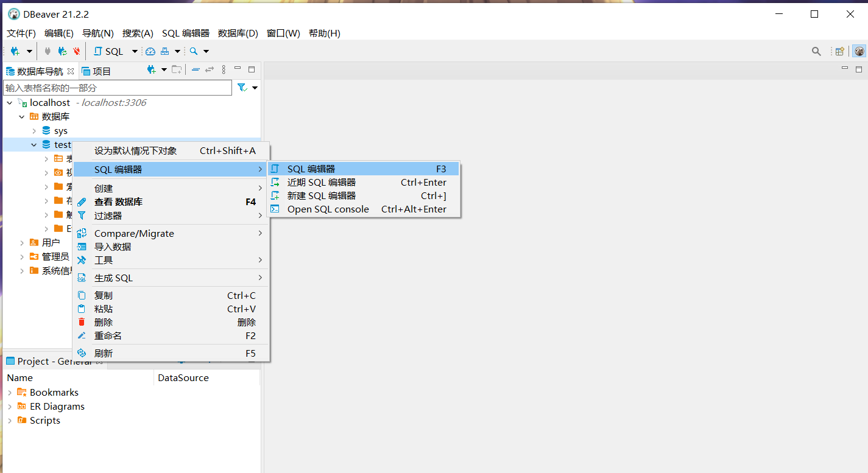Click the red disconnect plug icon
This screenshot has width=868, height=473.
click(77, 52)
